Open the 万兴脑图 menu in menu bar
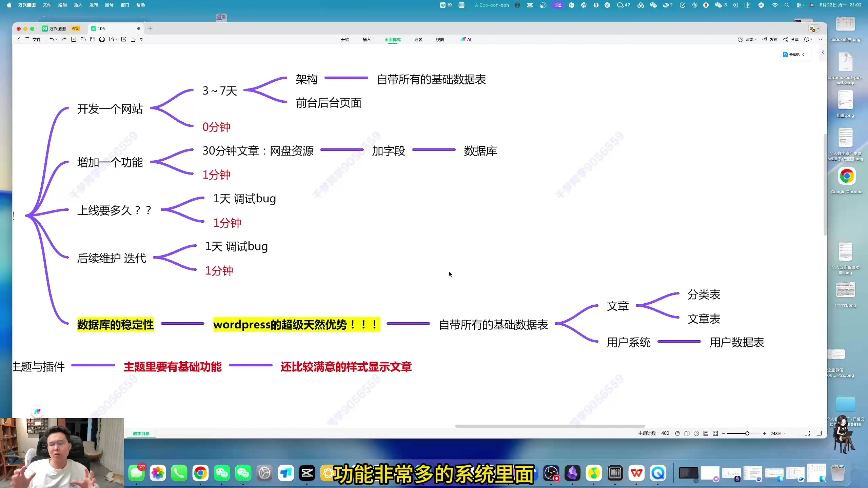 [x=27, y=5]
